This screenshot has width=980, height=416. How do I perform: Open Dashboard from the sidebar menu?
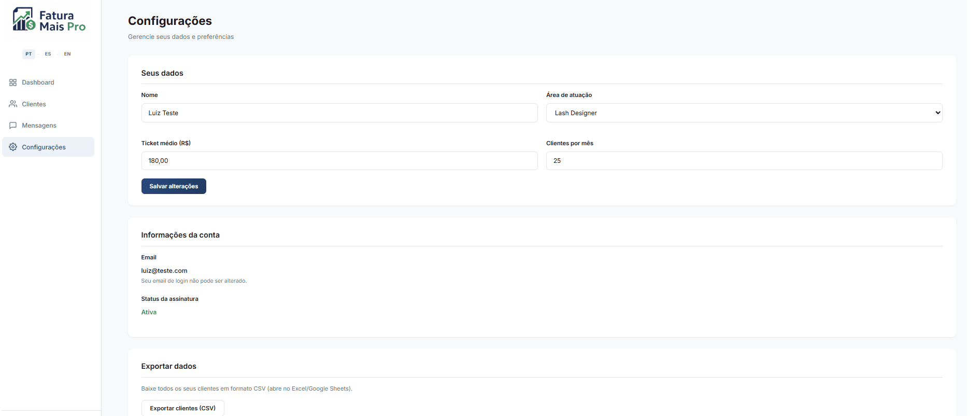38,82
